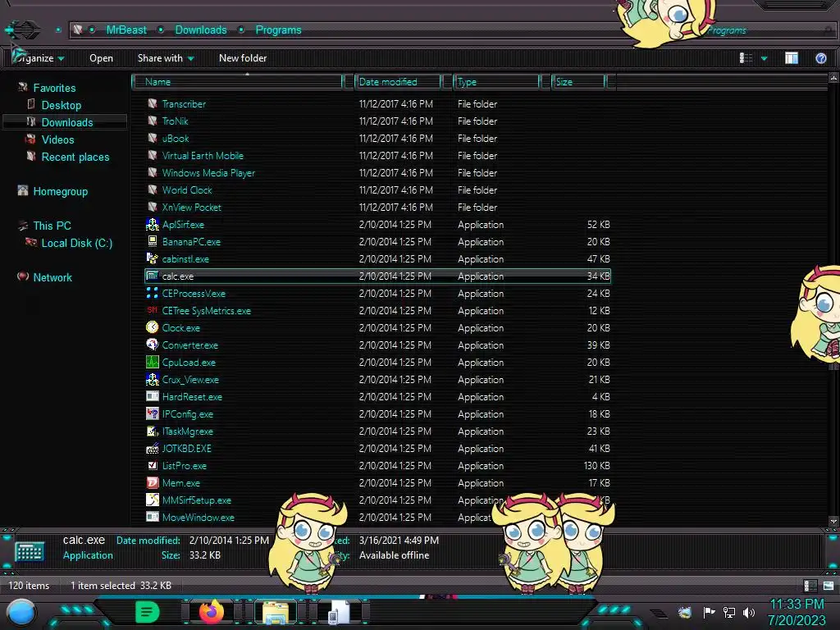This screenshot has height=630, width=840.
Task: Select the CEProcessV.exe icon
Action: [152, 293]
